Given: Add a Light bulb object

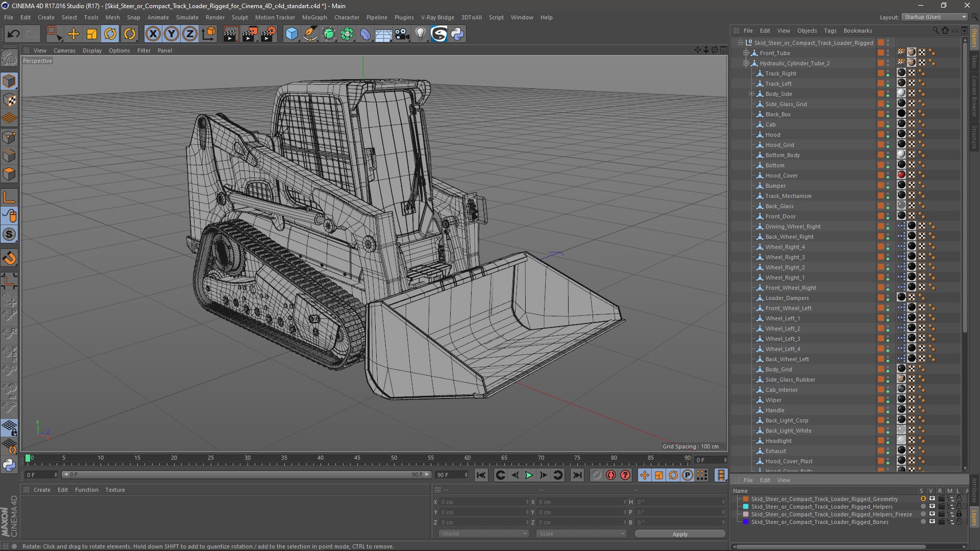Looking at the screenshot, I should point(421,34).
